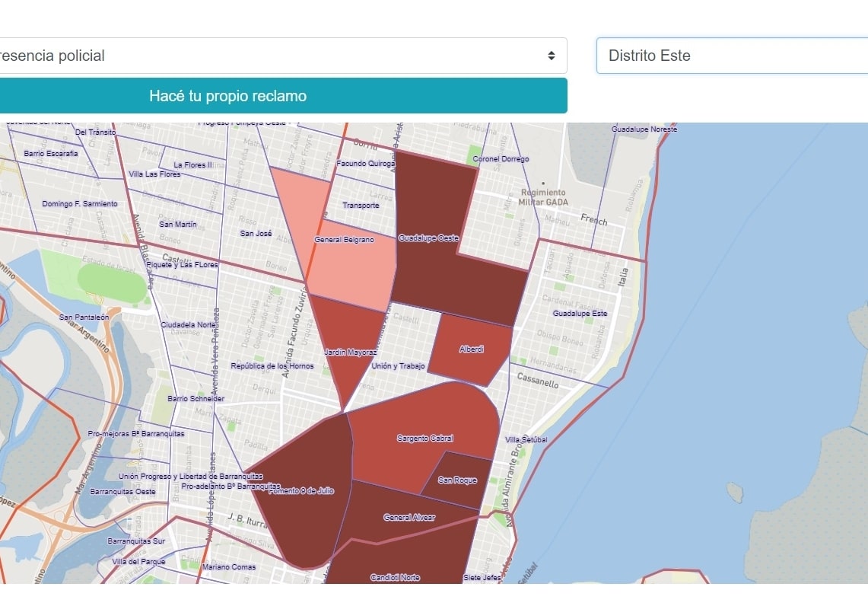Click the 'Barrio Schneider' label

tap(196, 398)
